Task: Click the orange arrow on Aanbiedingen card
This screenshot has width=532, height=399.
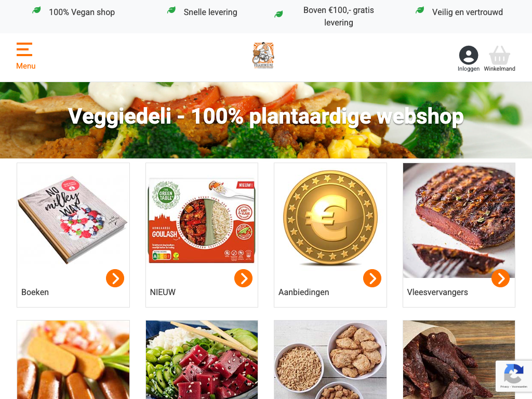Action: tap(372, 278)
